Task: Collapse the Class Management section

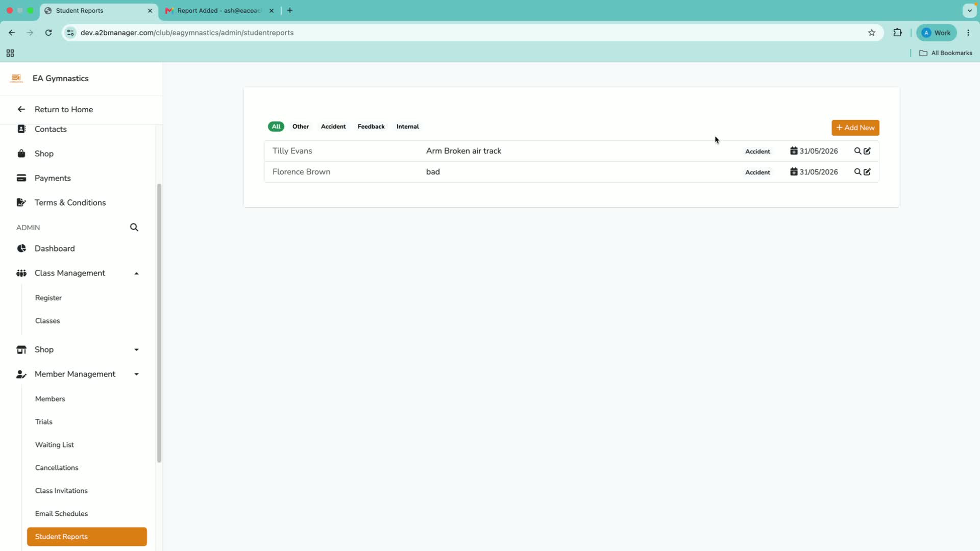Action: 136,273
